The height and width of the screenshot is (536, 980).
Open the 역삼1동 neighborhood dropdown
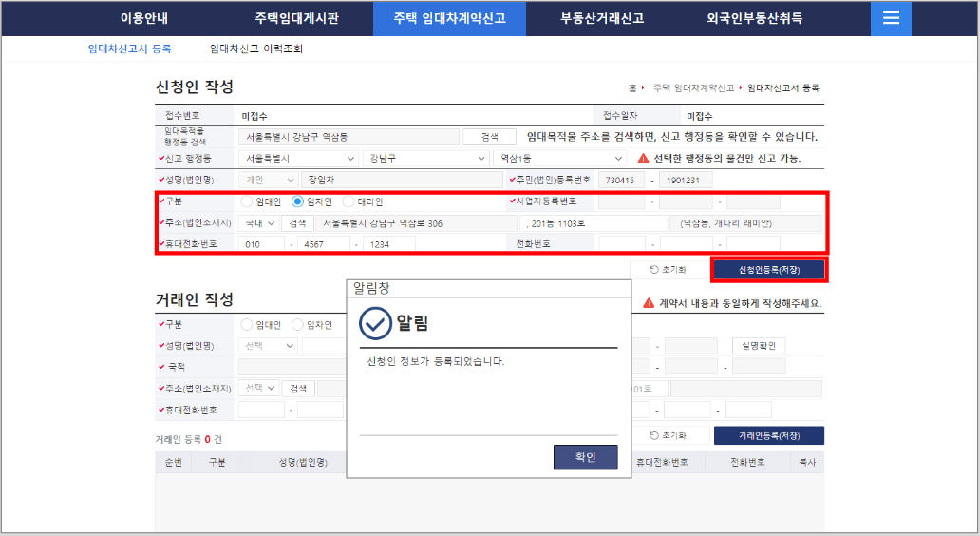coord(558,159)
